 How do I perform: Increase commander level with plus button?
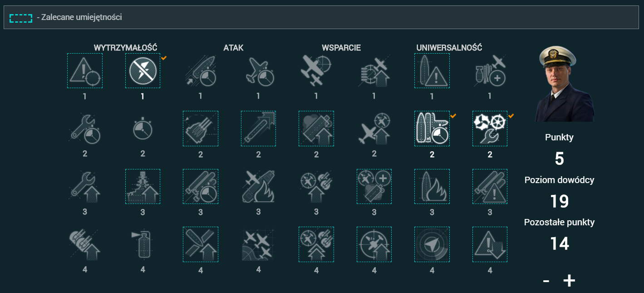click(569, 281)
